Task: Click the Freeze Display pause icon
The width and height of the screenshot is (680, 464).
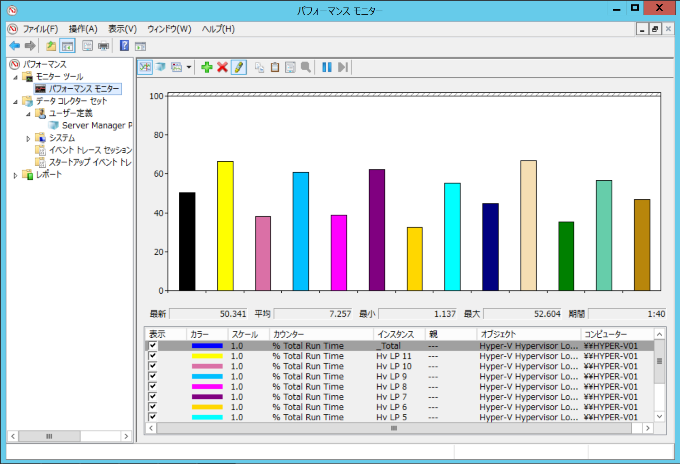Action: (x=326, y=67)
